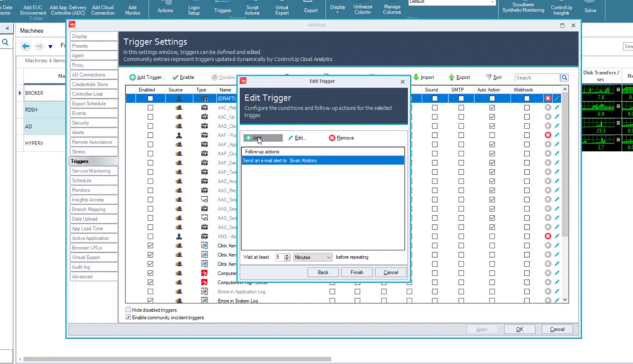Toggle Hide disabled triggers checkbox

pyautogui.click(x=129, y=310)
